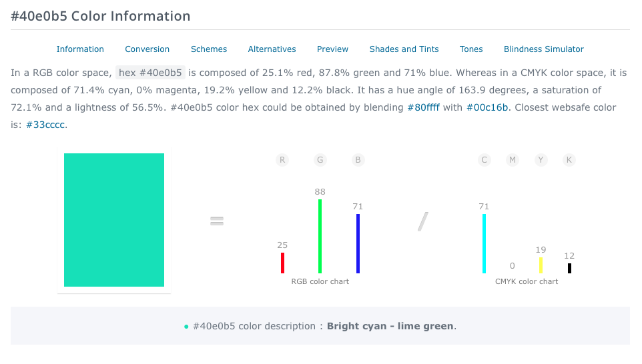Image resolution: width=642 pixels, height=364 pixels.
Task: Click the Y yellow circle label
Action: coord(541,160)
